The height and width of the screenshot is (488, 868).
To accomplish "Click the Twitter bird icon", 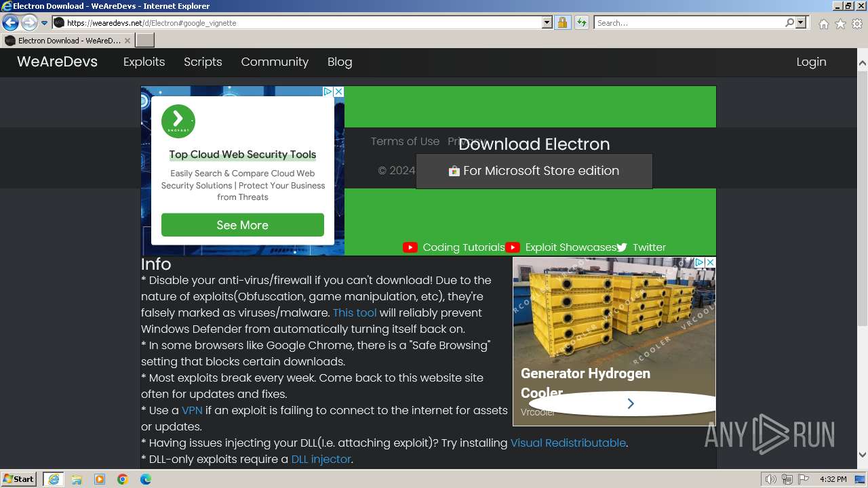I will 622,247.
